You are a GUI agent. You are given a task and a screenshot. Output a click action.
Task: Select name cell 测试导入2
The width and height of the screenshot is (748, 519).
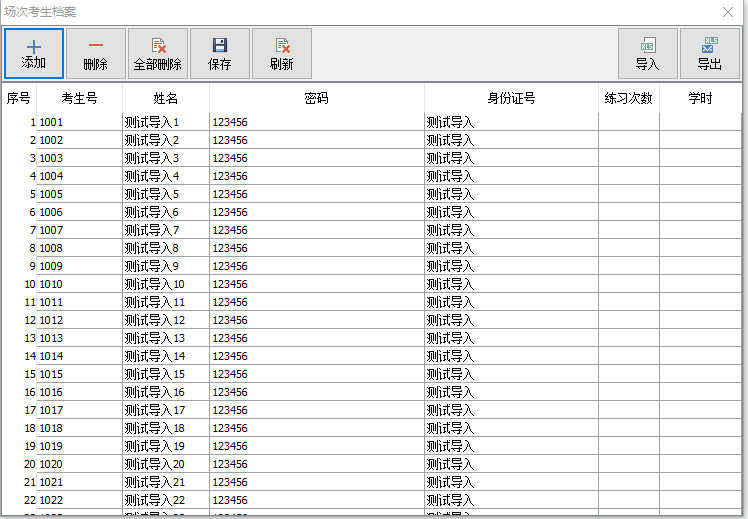[x=166, y=140]
